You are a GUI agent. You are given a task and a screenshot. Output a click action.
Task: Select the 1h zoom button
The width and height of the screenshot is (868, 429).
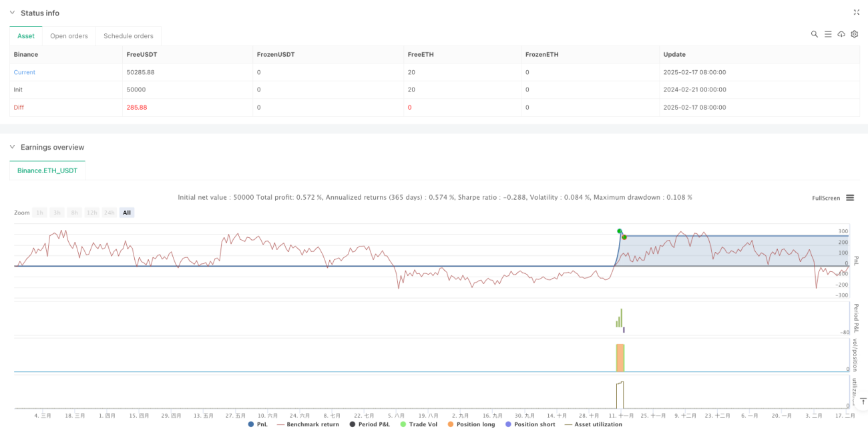click(39, 212)
